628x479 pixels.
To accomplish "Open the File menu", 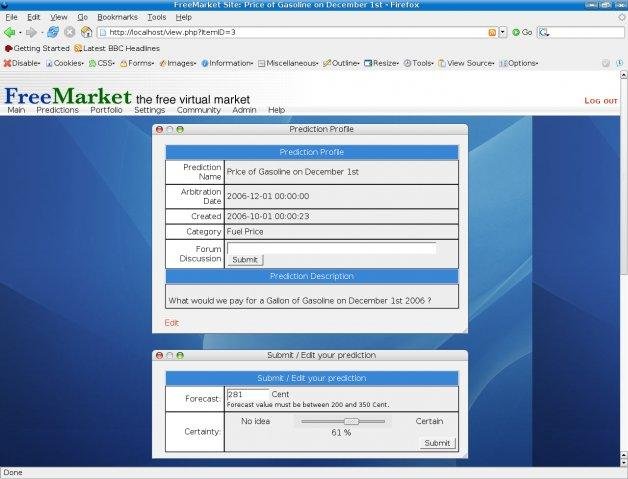I will [11, 17].
